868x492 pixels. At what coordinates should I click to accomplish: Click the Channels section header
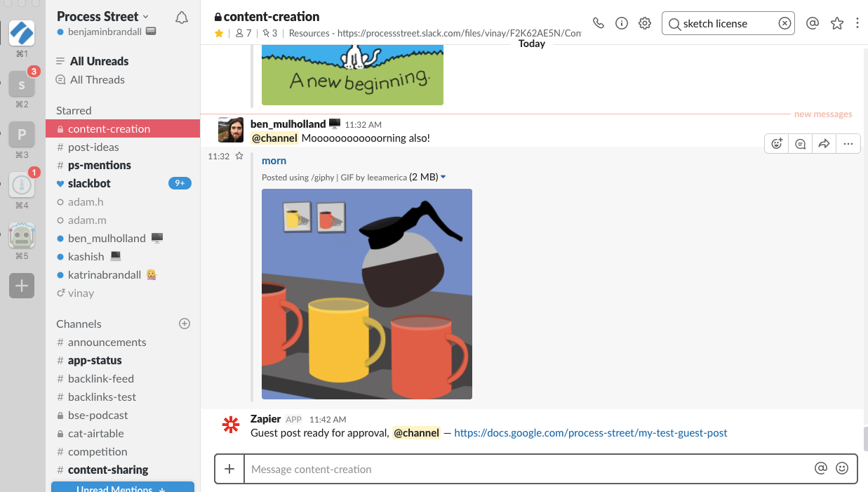click(x=79, y=324)
